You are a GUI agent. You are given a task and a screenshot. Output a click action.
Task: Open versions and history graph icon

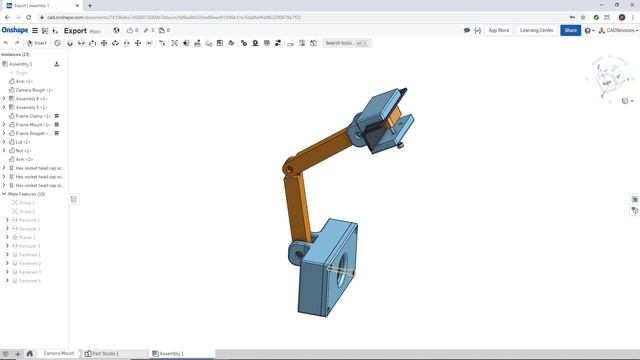tap(45, 30)
